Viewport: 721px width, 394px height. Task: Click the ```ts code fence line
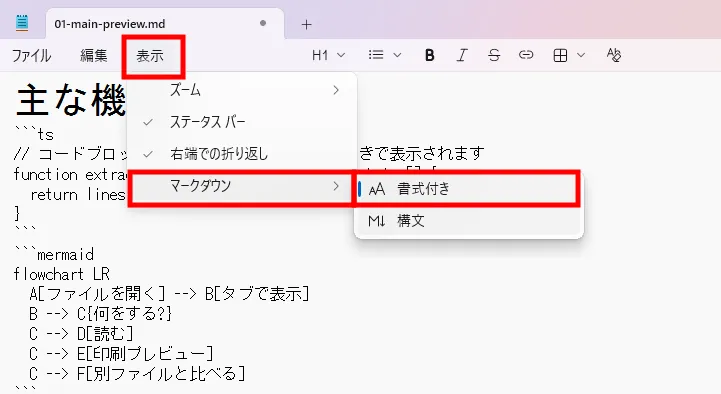click(x=34, y=134)
